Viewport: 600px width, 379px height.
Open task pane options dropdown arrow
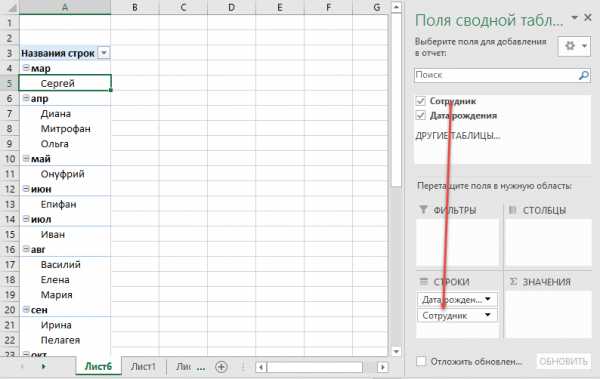click(574, 18)
